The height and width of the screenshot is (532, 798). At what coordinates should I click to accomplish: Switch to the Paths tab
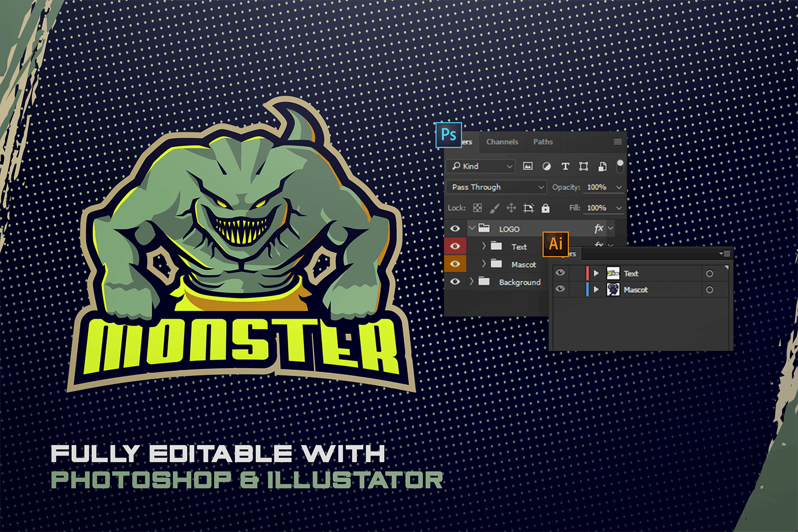(x=543, y=142)
